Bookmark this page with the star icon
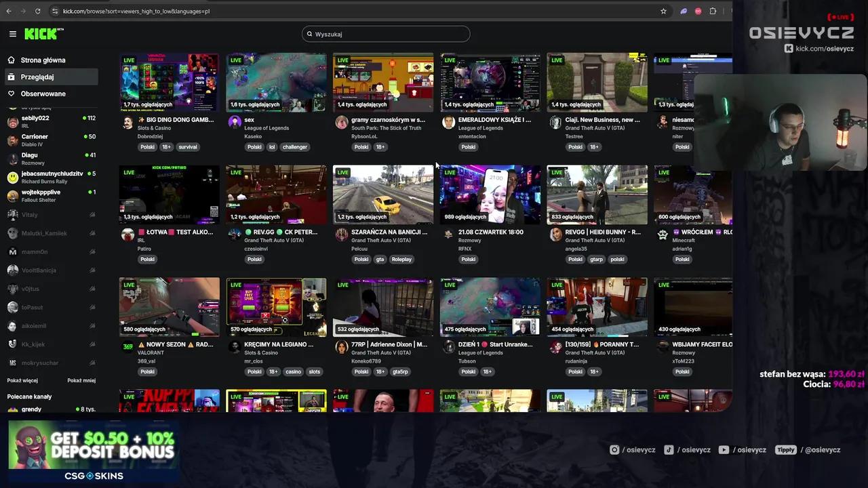 (x=663, y=11)
